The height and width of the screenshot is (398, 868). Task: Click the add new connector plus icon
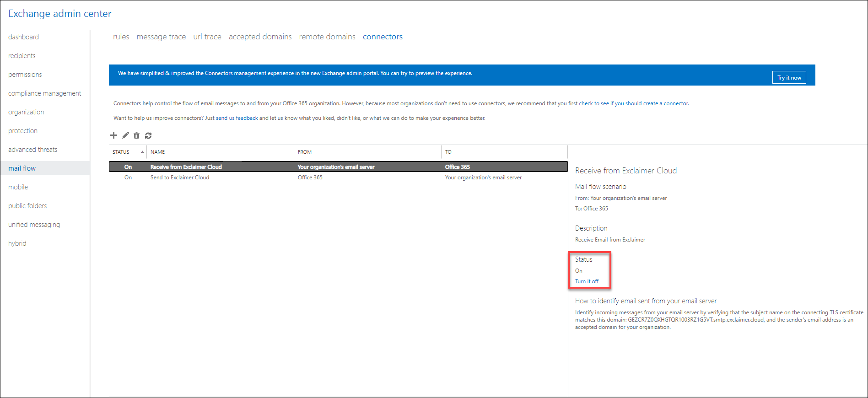(x=114, y=135)
